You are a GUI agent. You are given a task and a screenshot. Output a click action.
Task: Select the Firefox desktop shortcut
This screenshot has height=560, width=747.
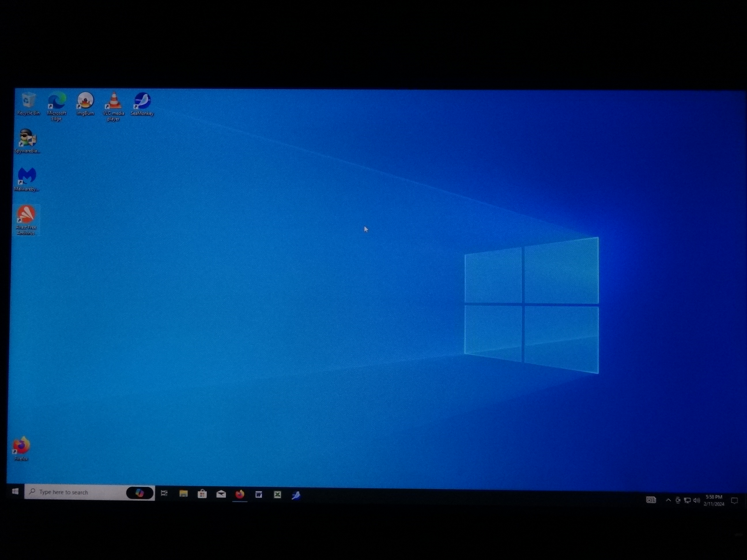click(x=21, y=448)
